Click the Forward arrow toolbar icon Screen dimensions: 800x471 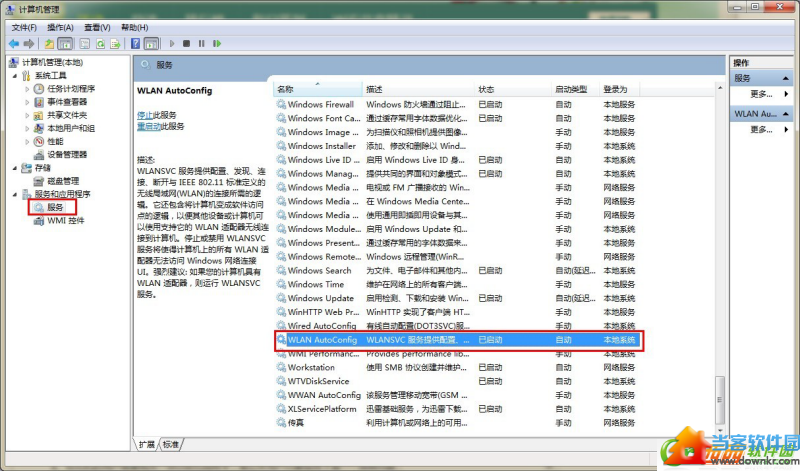(x=29, y=44)
